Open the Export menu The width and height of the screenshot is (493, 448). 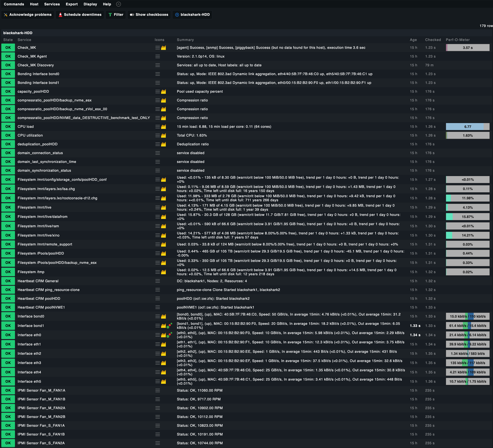click(71, 4)
